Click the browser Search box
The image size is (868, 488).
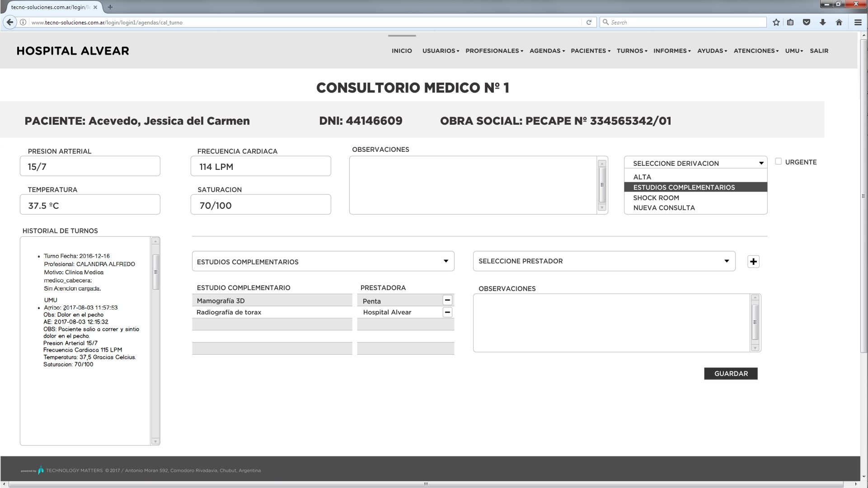(683, 22)
